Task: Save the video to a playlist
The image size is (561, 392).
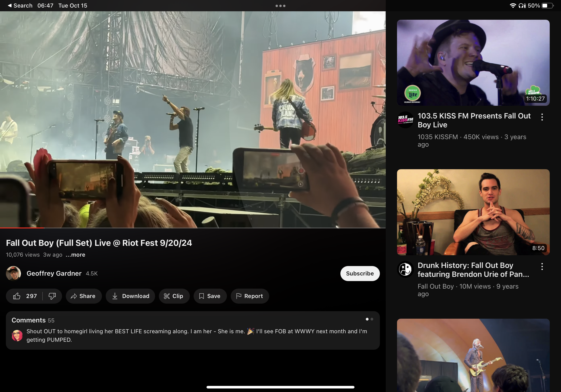Action: pyautogui.click(x=210, y=296)
